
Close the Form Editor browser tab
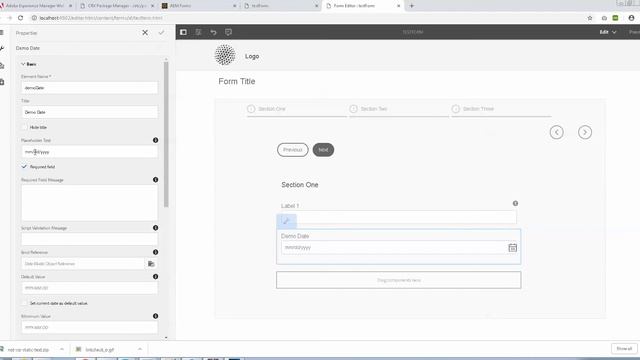398,6
